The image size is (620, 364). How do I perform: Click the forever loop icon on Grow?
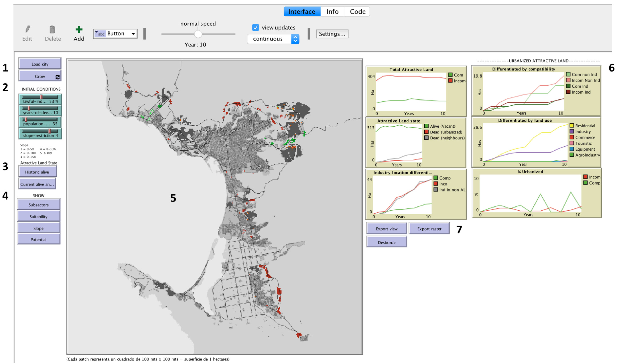click(58, 77)
